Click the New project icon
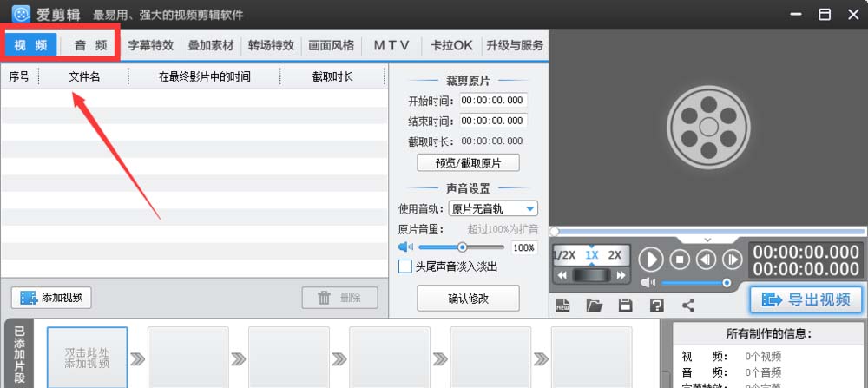This screenshot has width=868, height=388. coord(562,305)
